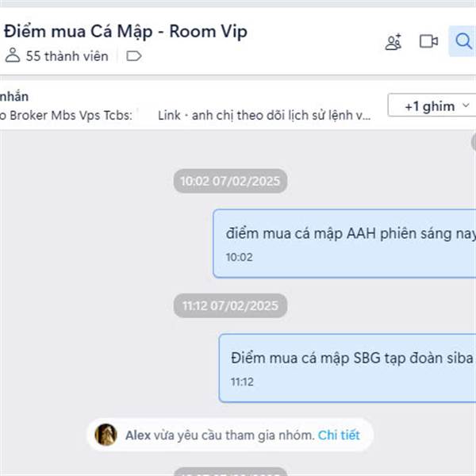This screenshot has height=476, width=476.
Task: Open Alex's avatar picture
Action: tap(106, 435)
